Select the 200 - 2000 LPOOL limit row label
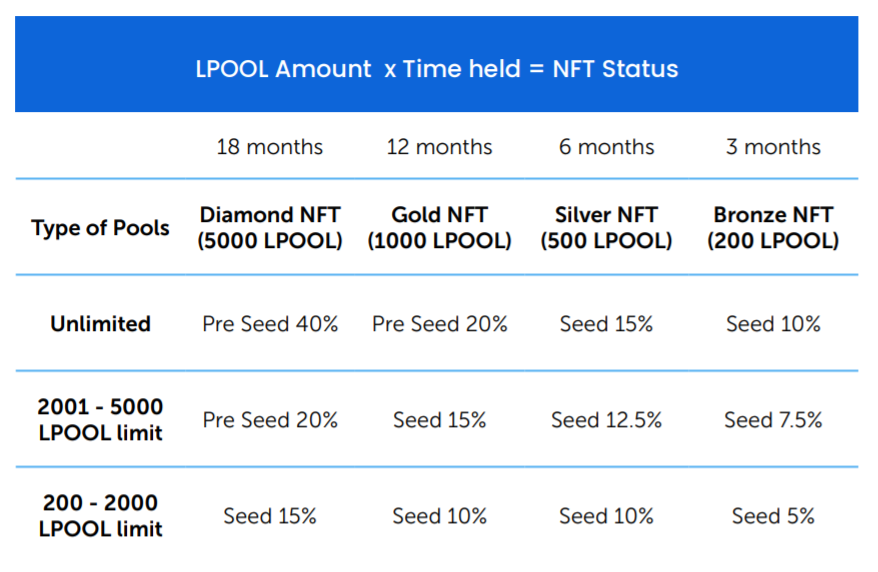This screenshot has height=572, width=878. pyautogui.click(x=100, y=515)
